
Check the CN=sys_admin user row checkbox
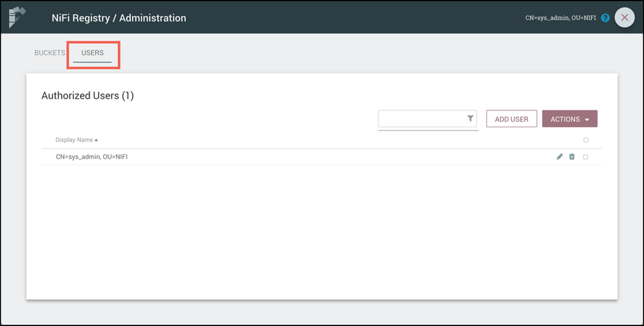click(586, 157)
